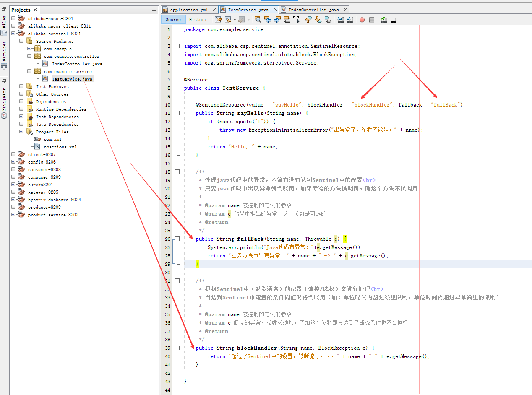
Task: Start Macro Recording with the red circle
Action: (362, 20)
